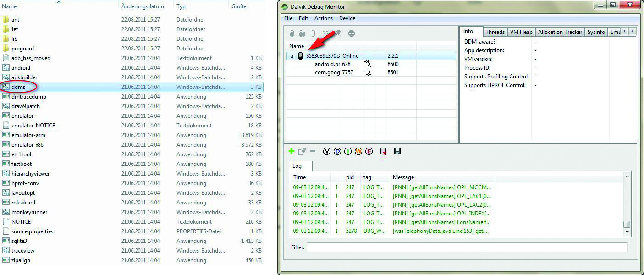Image resolution: width=644 pixels, height=275 pixels.
Task: Select the Log tab
Action: 301,166
